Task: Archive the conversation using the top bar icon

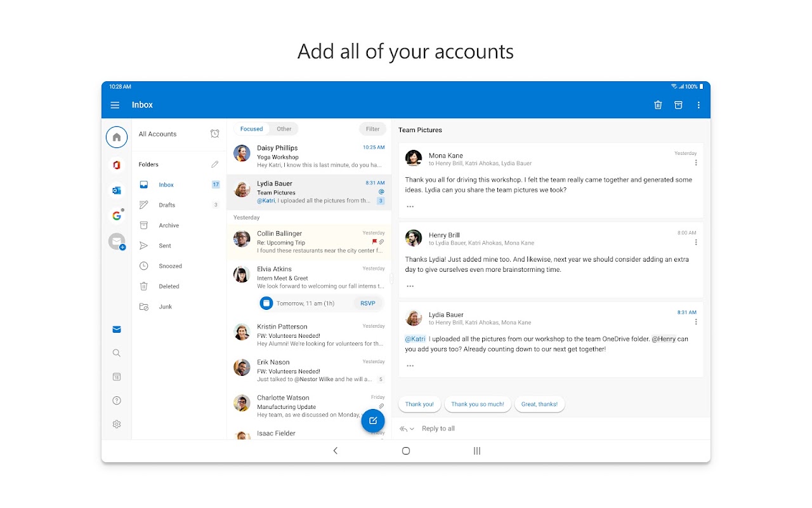Action: point(678,105)
